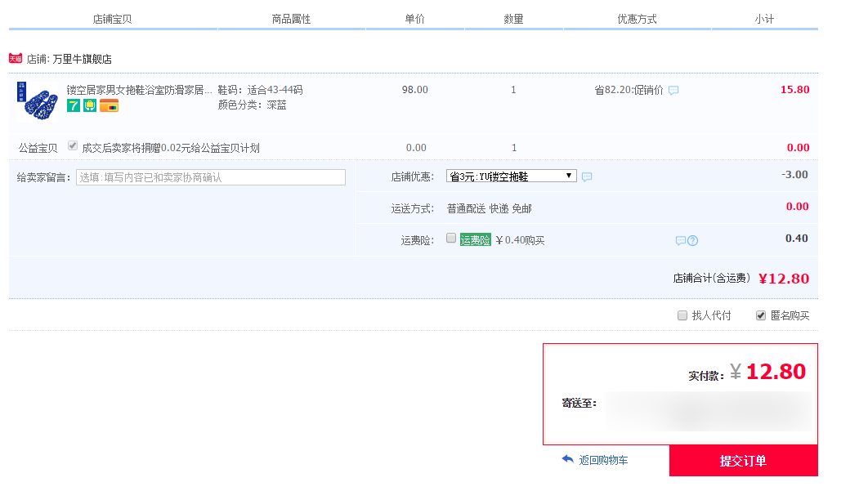Image resolution: width=868 pixels, height=500 pixels.
Task: Click the orange credit card payment icon
Action: pyautogui.click(x=109, y=105)
